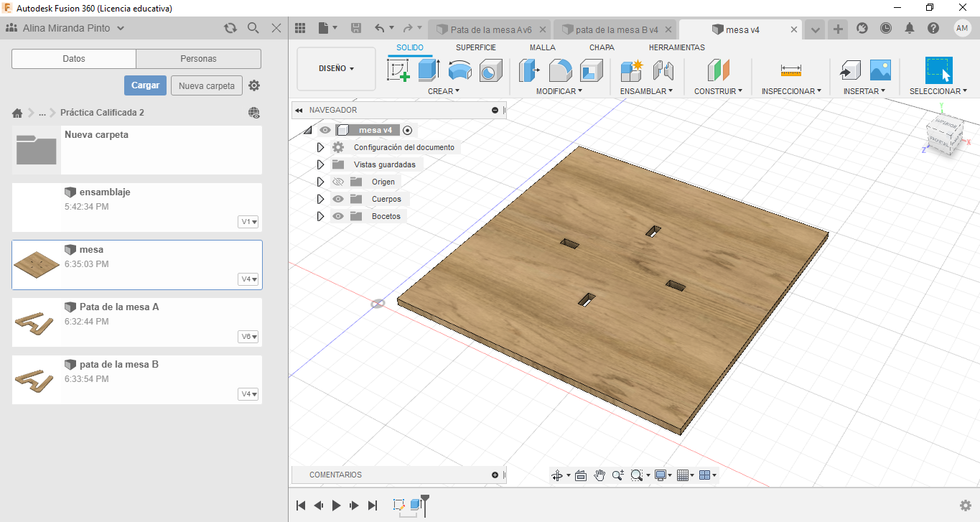This screenshot has height=522, width=980.
Task: Open the CREAR dropdown menu
Action: [444, 91]
